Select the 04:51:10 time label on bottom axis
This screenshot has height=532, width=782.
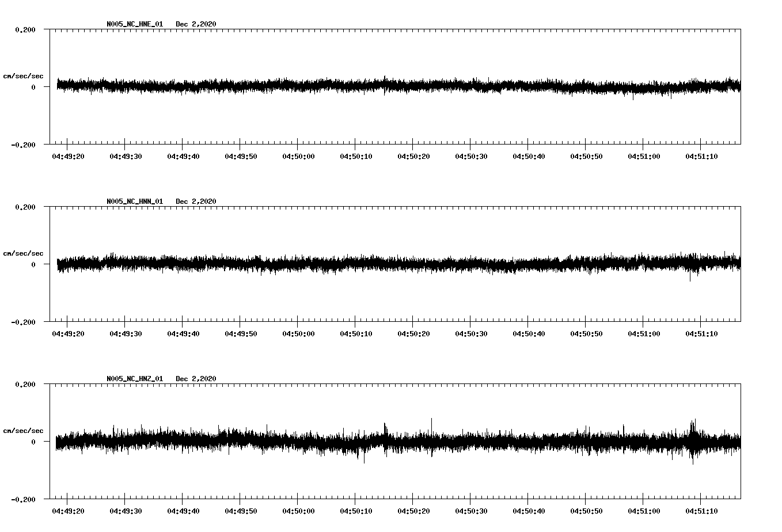(x=702, y=510)
